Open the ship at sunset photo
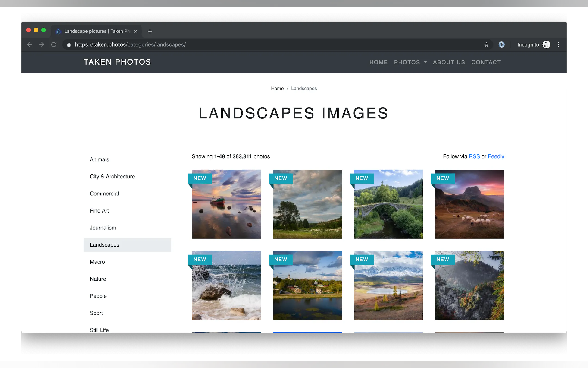 click(x=226, y=204)
